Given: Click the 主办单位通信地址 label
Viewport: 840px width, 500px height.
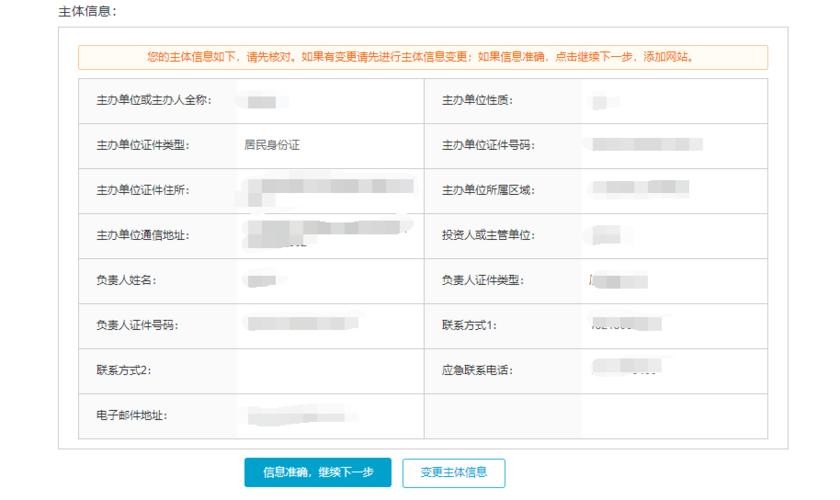Looking at the screenshot, I should [x=143, y=235].
